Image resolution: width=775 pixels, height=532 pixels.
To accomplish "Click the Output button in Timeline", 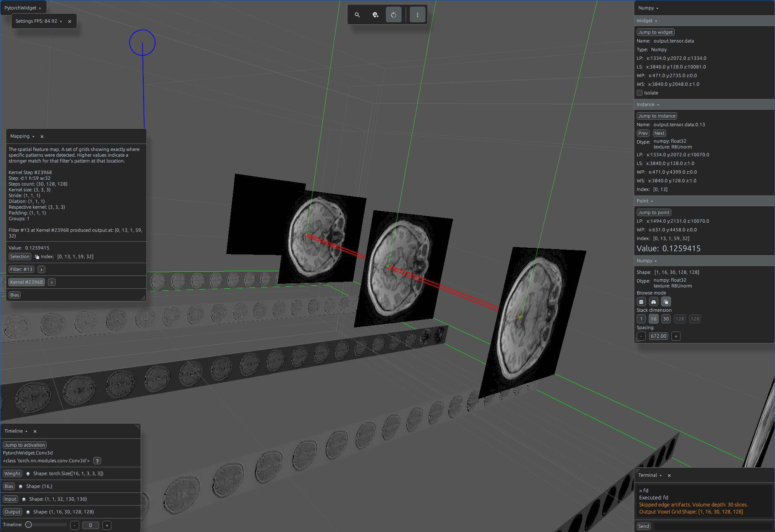I will pos(12,512).
